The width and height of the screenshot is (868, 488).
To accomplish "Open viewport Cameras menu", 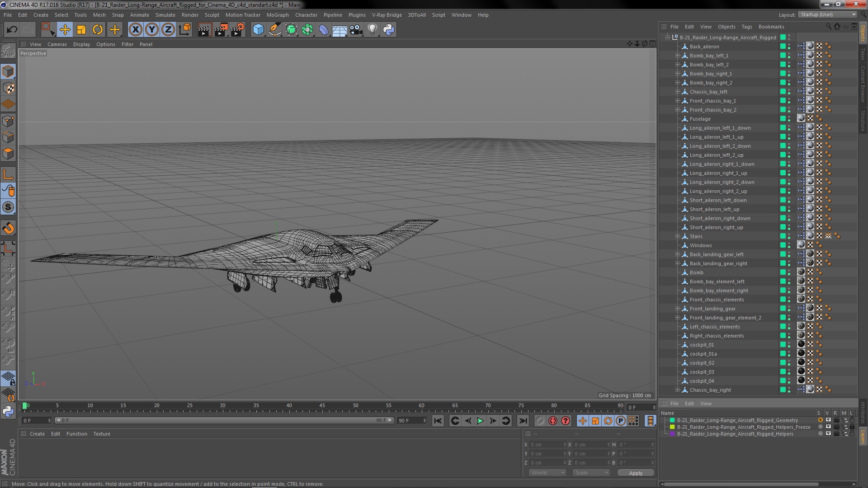I will (57, 44).
